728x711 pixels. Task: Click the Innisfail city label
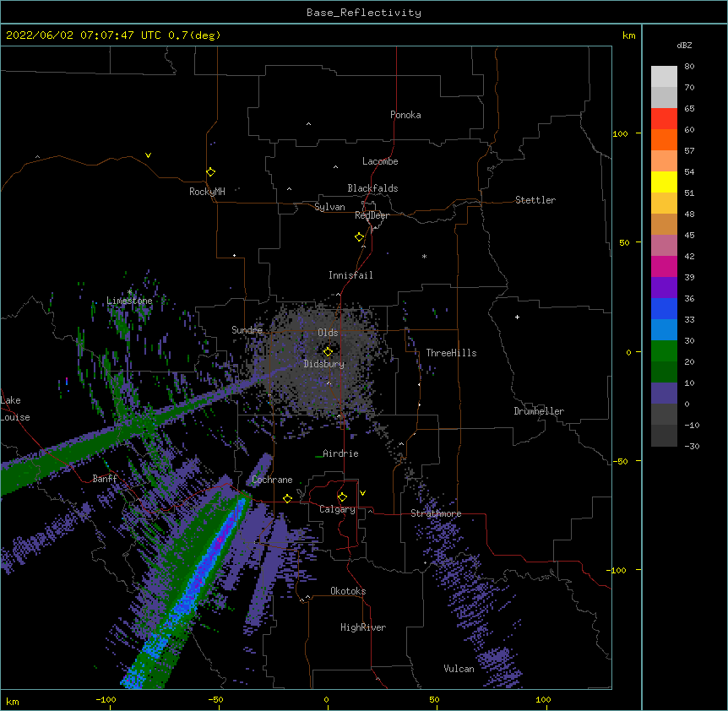pyautogui.click(x=350, y=275)
